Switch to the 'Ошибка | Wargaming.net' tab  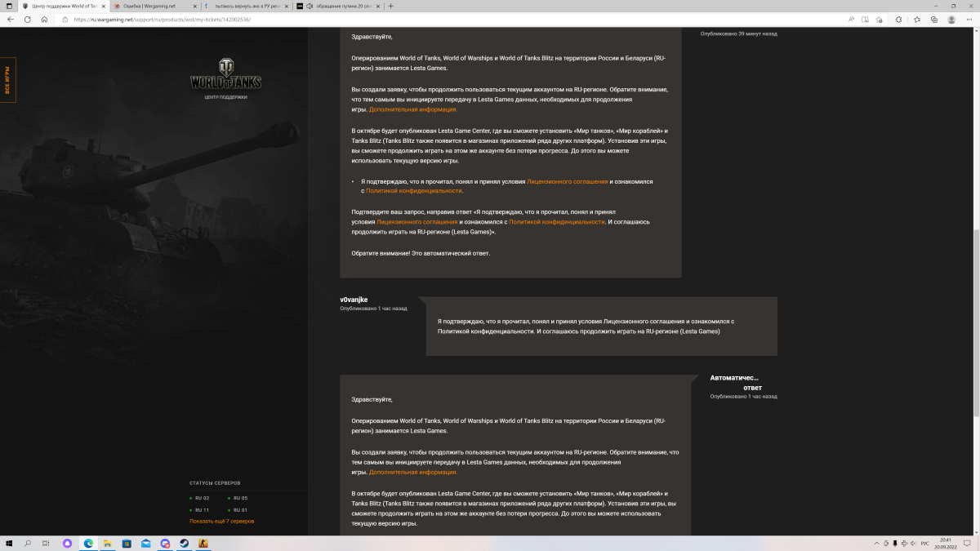pos(149,6)
